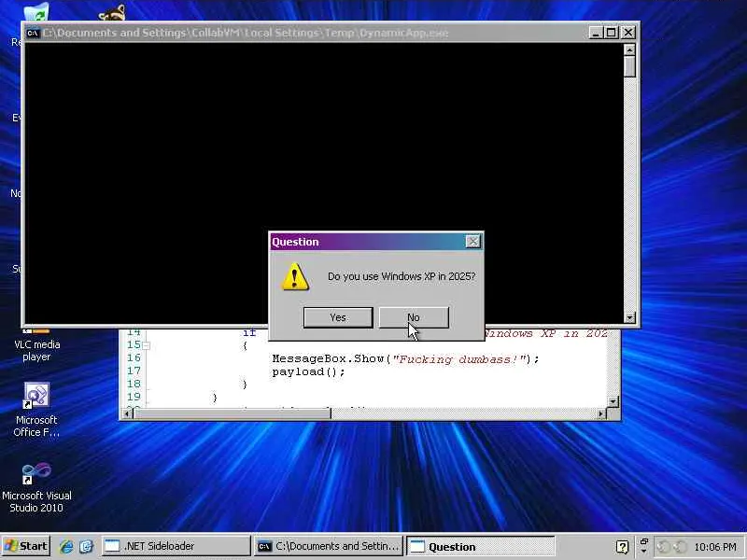
Task: Click console scrollbar up arrow
Action: (x=629, y=49)
